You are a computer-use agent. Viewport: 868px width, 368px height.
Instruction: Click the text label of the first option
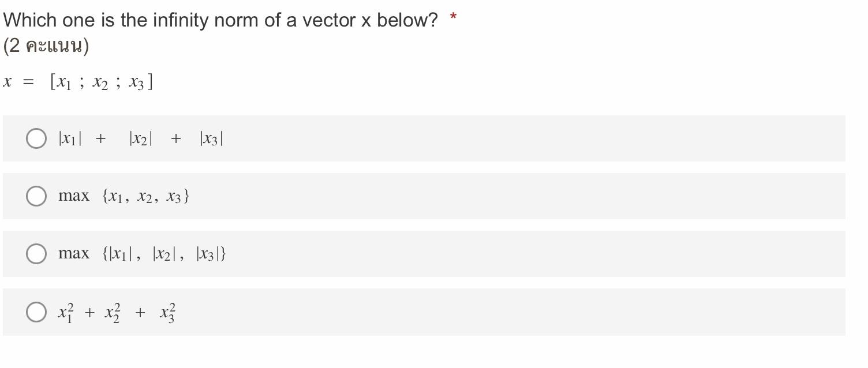140,138
